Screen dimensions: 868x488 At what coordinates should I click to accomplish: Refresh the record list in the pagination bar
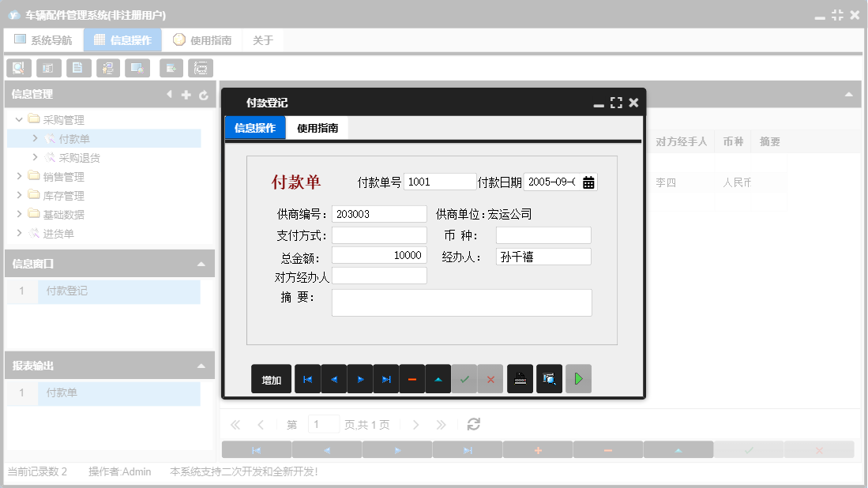coord(473,424)
